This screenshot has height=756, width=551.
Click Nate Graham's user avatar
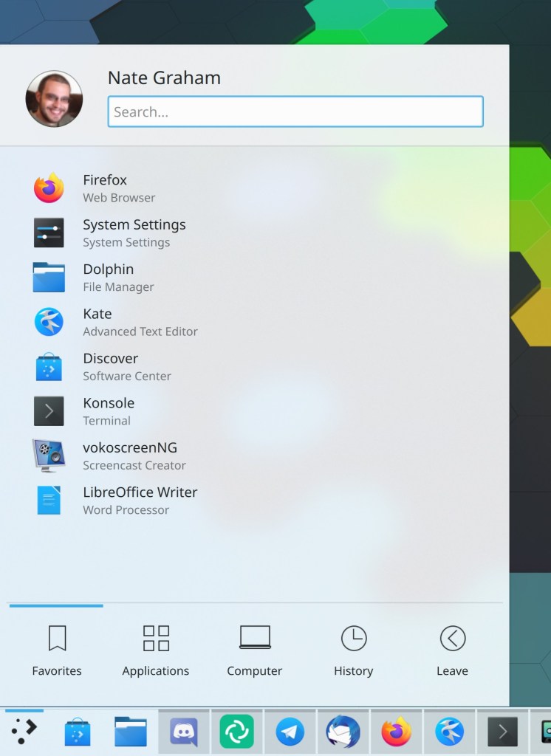pyautogui.click(x=54, y=99)
